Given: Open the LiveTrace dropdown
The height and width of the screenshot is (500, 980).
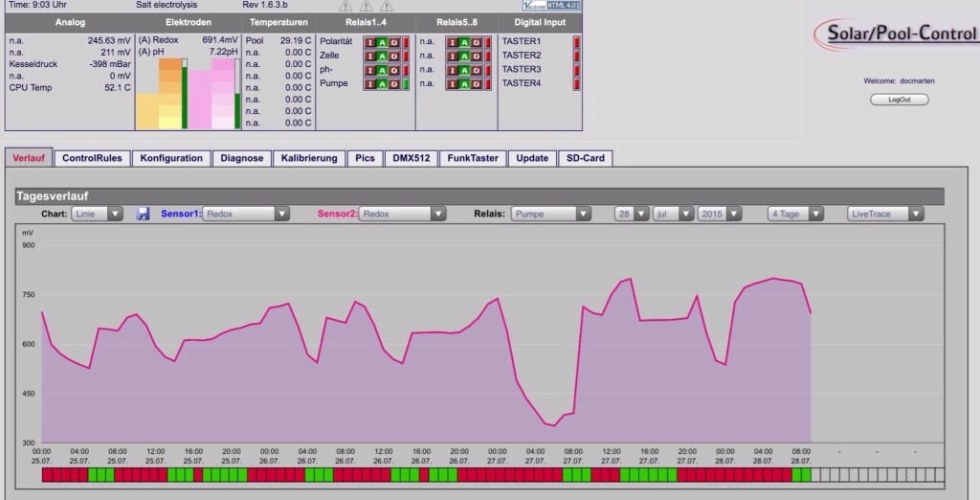Looking at the screenshot, I should (x=885, y=214).
